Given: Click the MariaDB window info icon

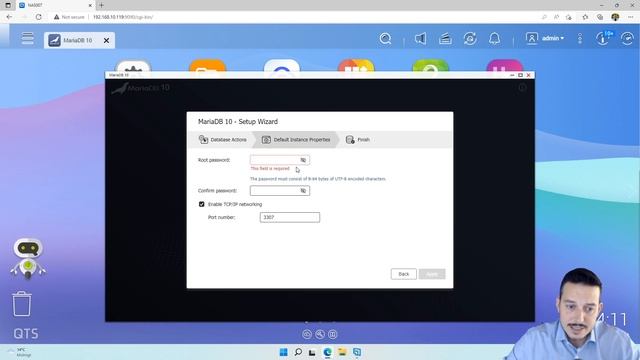Looking at the screenshot, I should [522, 87].
